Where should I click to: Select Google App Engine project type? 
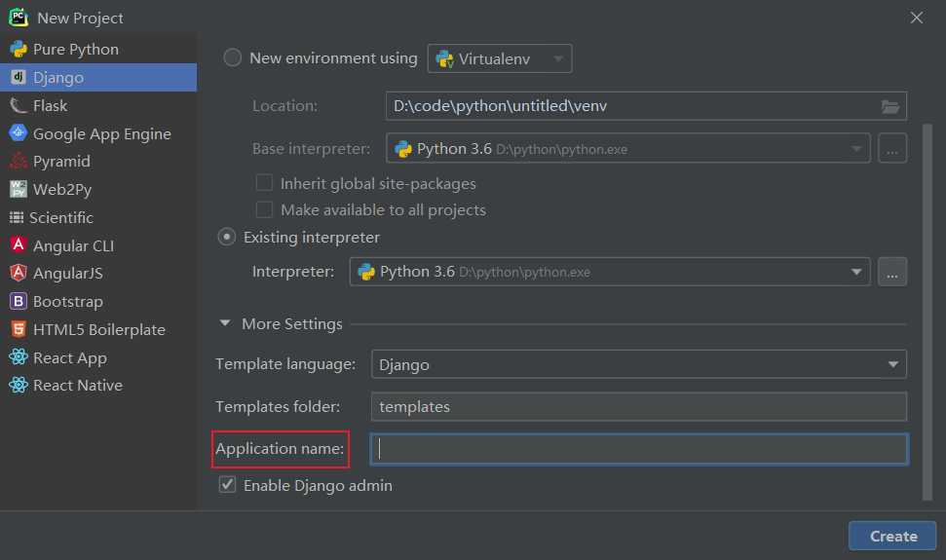tap(98, 133)
